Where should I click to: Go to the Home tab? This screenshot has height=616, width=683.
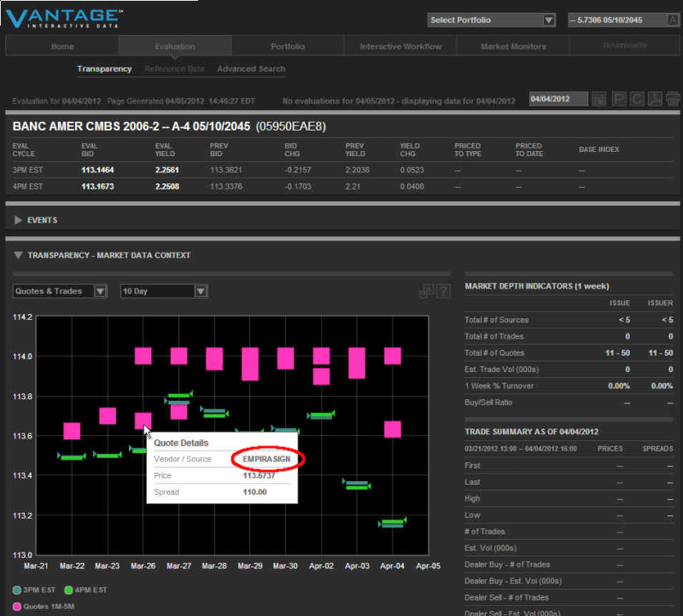tap(62, 46)
